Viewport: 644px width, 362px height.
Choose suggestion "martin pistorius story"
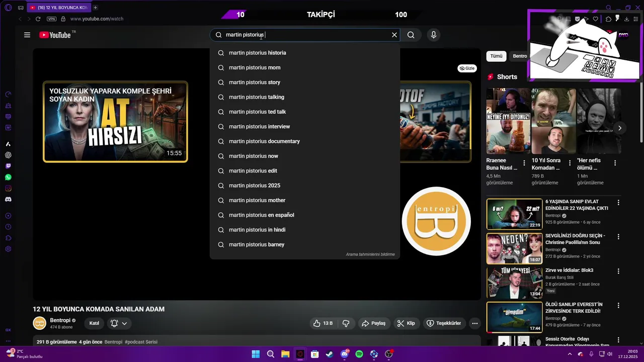305,82
